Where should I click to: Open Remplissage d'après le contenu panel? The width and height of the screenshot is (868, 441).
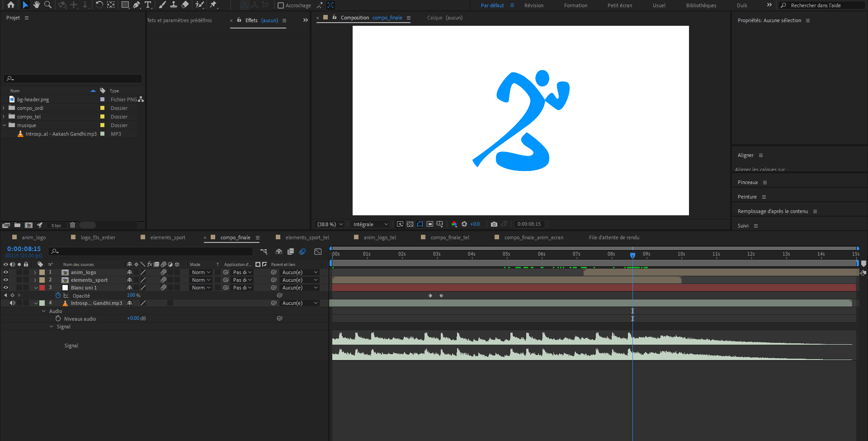[773, 211]
